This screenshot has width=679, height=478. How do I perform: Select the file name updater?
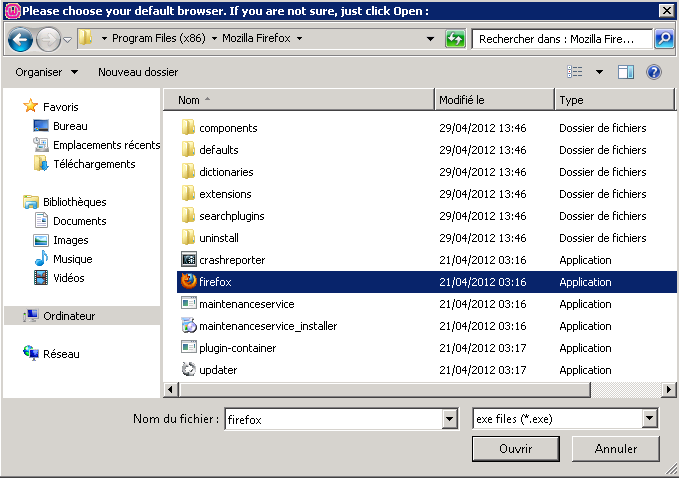tap(218, 370)
